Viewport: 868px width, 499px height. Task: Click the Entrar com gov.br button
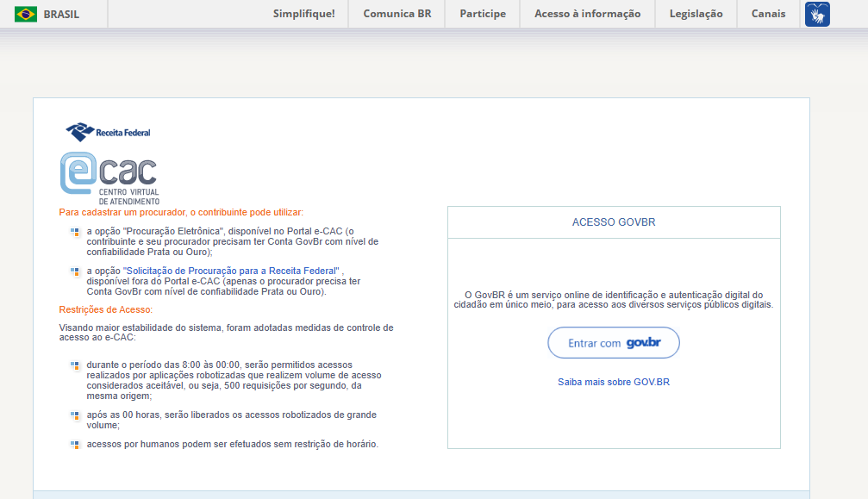pyautogui.click(x=614, y=342)
